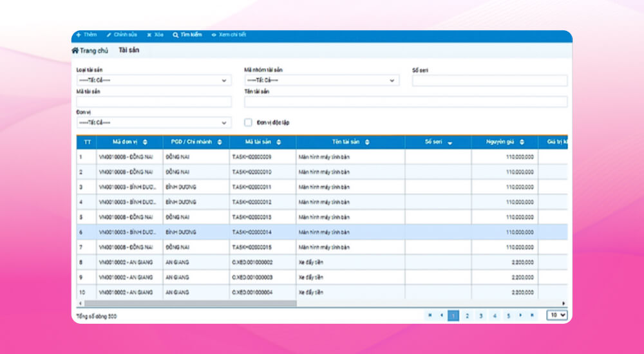Click AN GIANG branch in row 8
644x354 pixels.
point(177,262)
